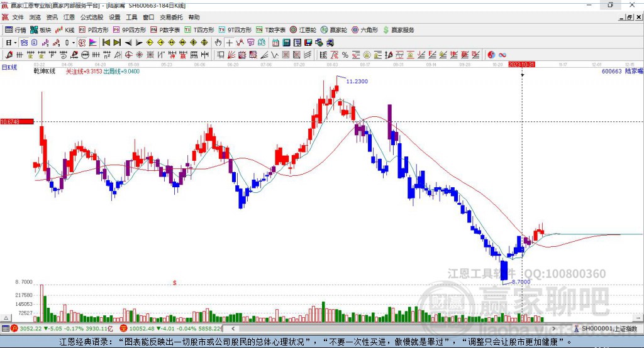Click the Shanghai index 沪 status icon

click(15, 329)
